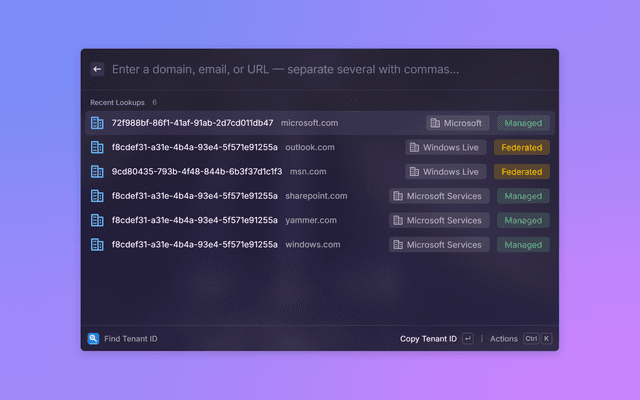
Task: Click the Federated badge on the outlook.com row
Action: pyautogui.click(x=522, y=147)
